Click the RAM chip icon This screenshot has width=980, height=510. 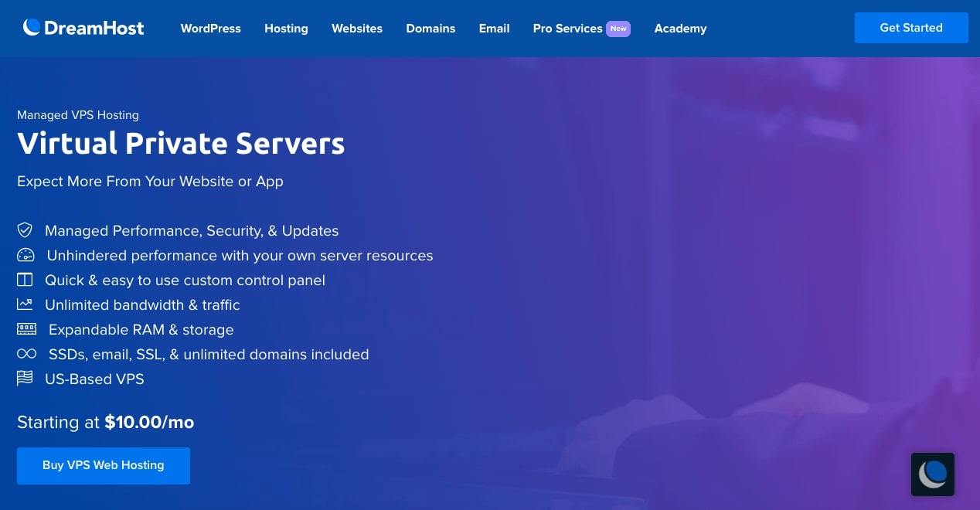click(x=26, y=329)
